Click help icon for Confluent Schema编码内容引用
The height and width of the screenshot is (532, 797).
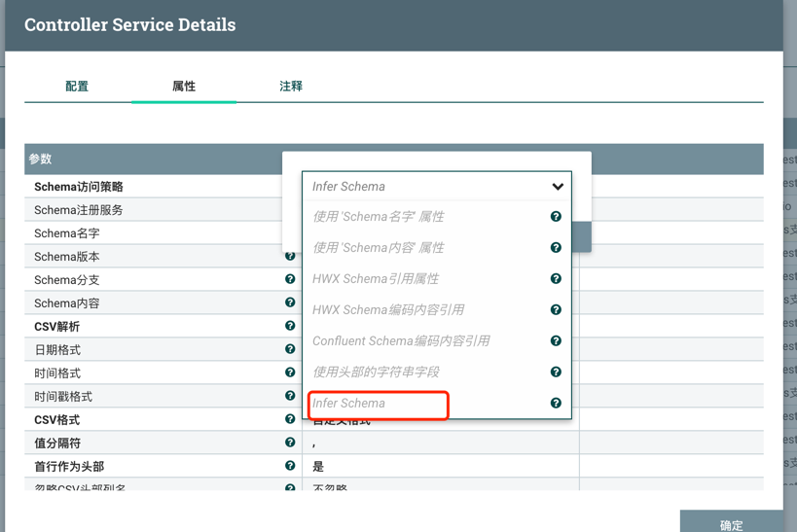(556, 341)
